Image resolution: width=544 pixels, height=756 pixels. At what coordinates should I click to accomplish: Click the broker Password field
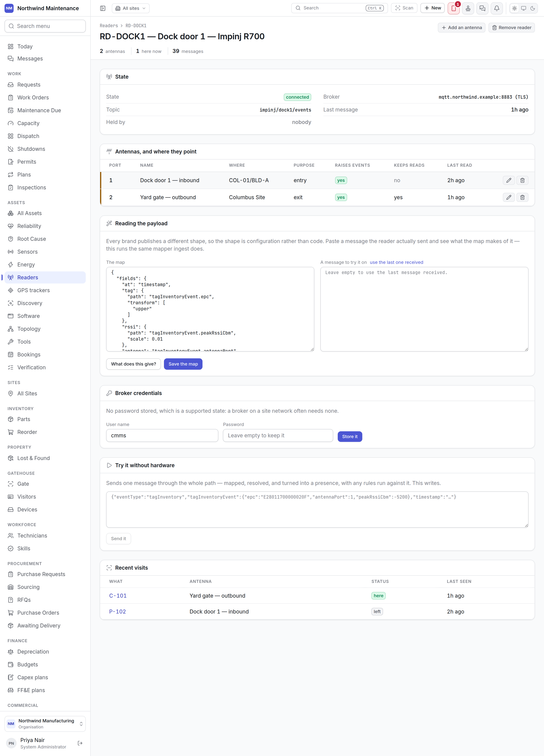[x=278, y=435]
